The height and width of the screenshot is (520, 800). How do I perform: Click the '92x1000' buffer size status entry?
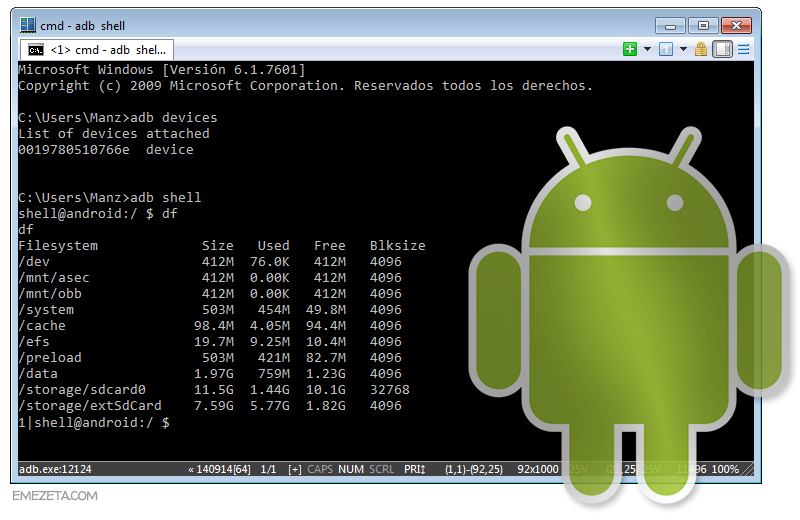(x=538, y=469)
